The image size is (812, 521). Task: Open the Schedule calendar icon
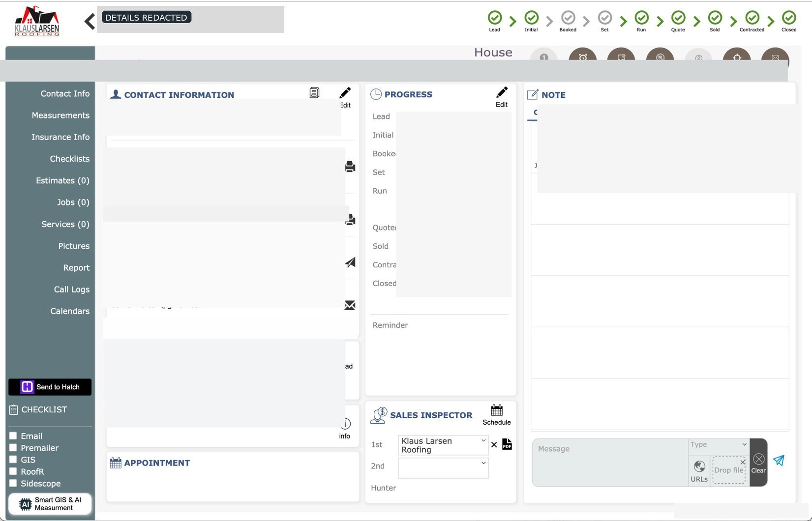pyautogui.click(x=497, y=410)
